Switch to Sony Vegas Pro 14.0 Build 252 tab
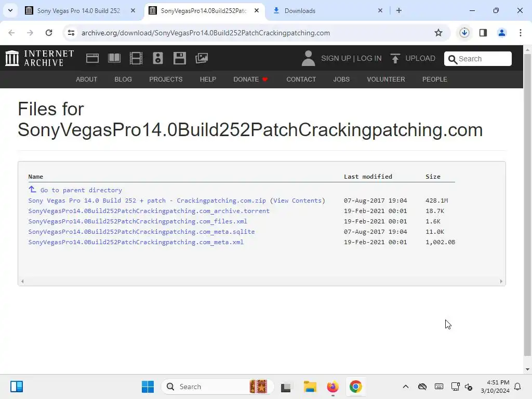This screenshot has height=399, width=532. tap(79, 10)
